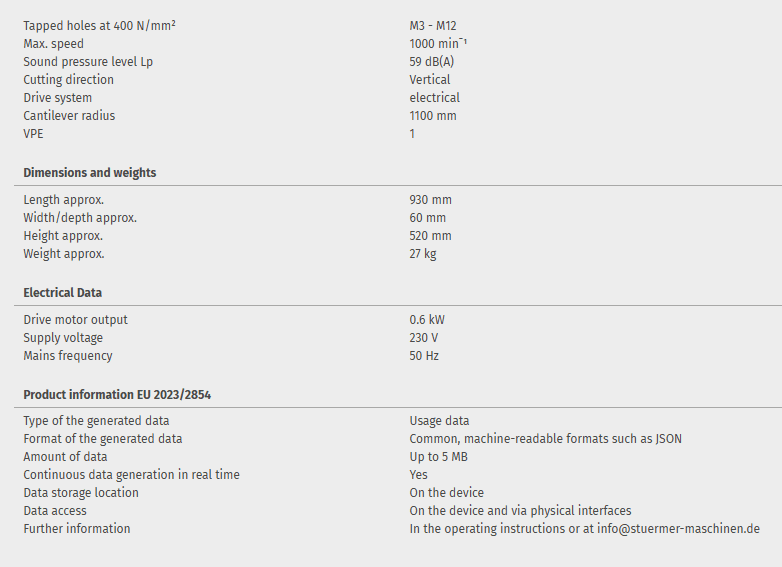
Task: Click the "Mains frequency" label
Action: [x=68, y=356]
